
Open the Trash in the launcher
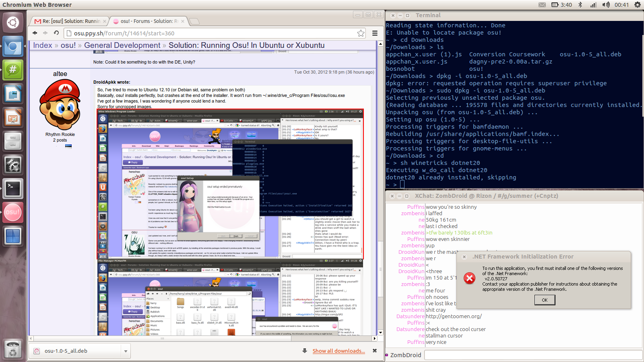coord(13,349)
